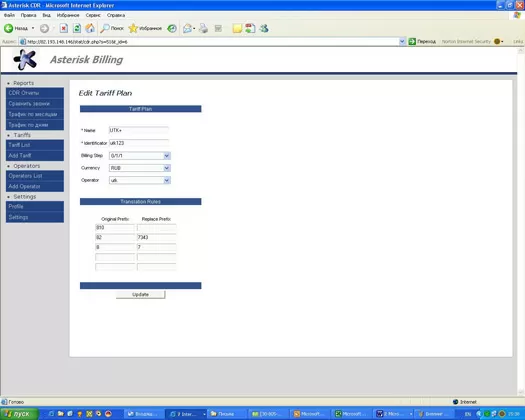This screenshot has height=420, width=525.
Task: Click the Windows Start button пуск
Action: pyautogui.click(x=19, y=414)
